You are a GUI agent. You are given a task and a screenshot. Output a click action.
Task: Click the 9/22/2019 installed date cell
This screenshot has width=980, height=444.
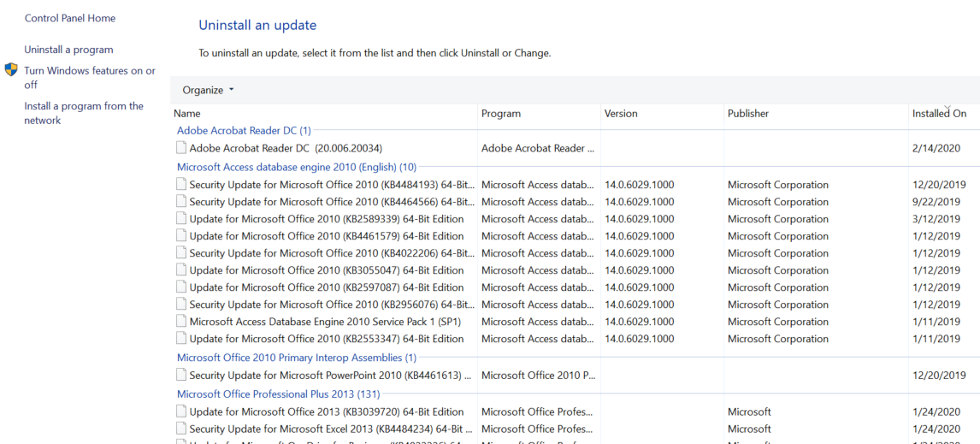[x=936, y=201]
